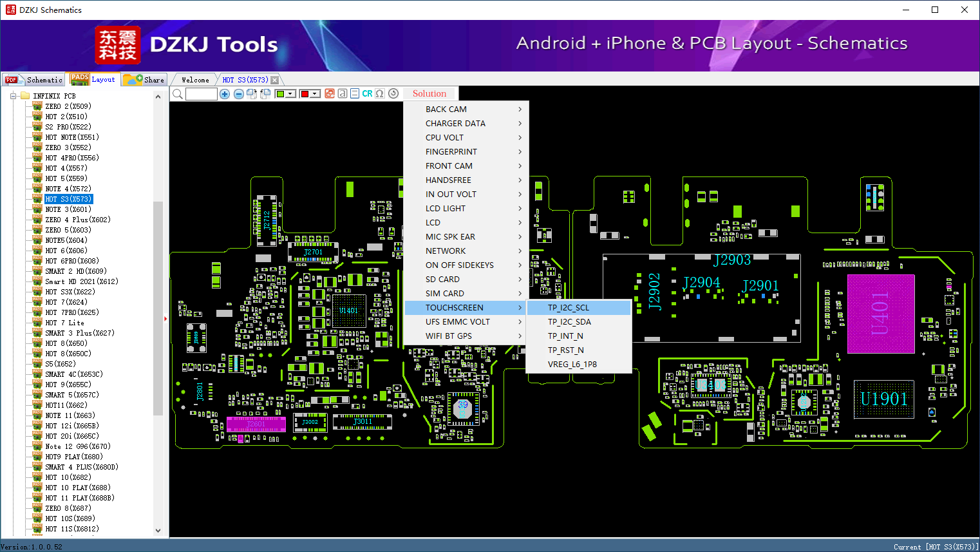Rotate the board layout clockwise
Image resolution: width=980 pixels, height=552 pixels.
click(252, 94)
